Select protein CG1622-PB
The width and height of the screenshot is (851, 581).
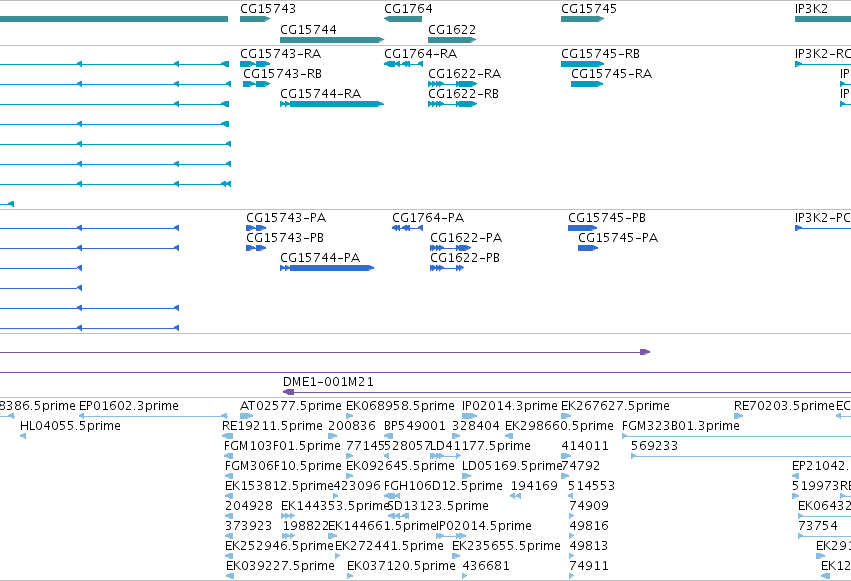447,268
